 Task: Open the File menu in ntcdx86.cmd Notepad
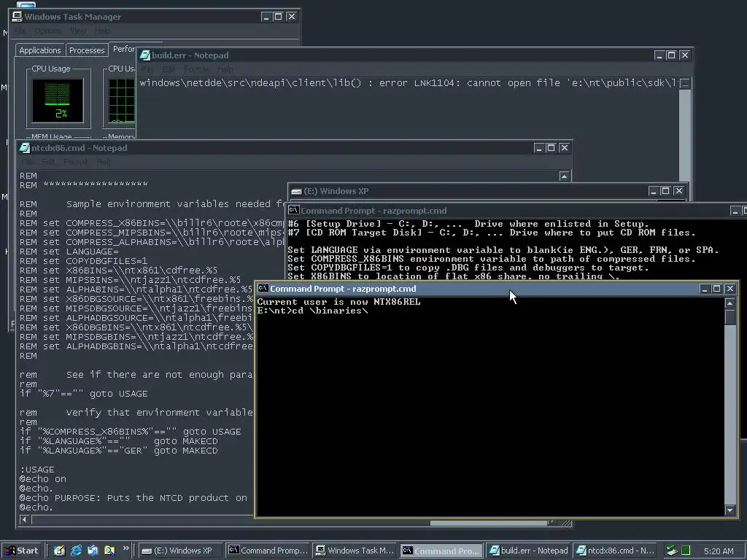click(x=27, y=162)
